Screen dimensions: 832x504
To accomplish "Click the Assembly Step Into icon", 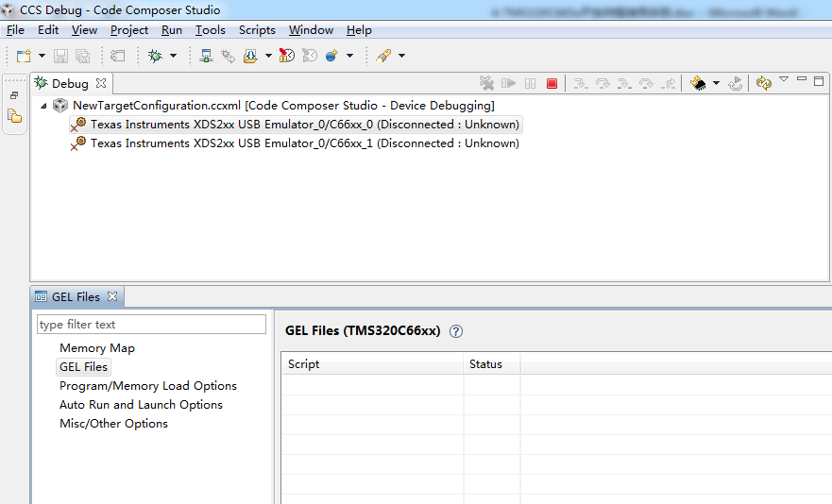I will coord(624,83).
